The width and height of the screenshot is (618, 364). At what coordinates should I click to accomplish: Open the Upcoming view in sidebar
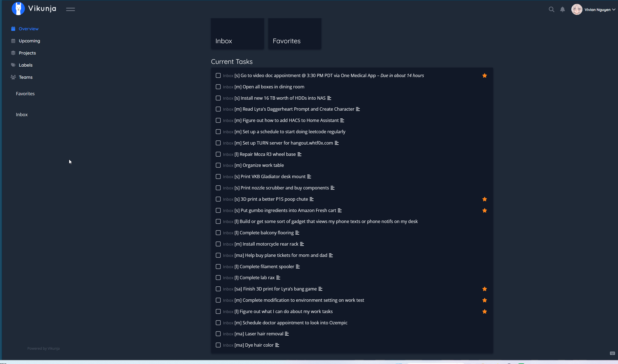coord(29,41)
